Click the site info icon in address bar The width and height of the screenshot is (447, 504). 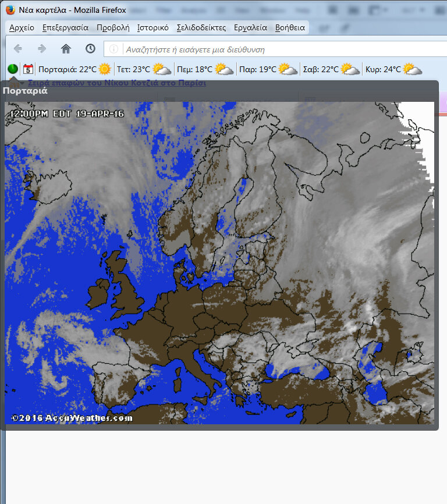click(114, 49)
